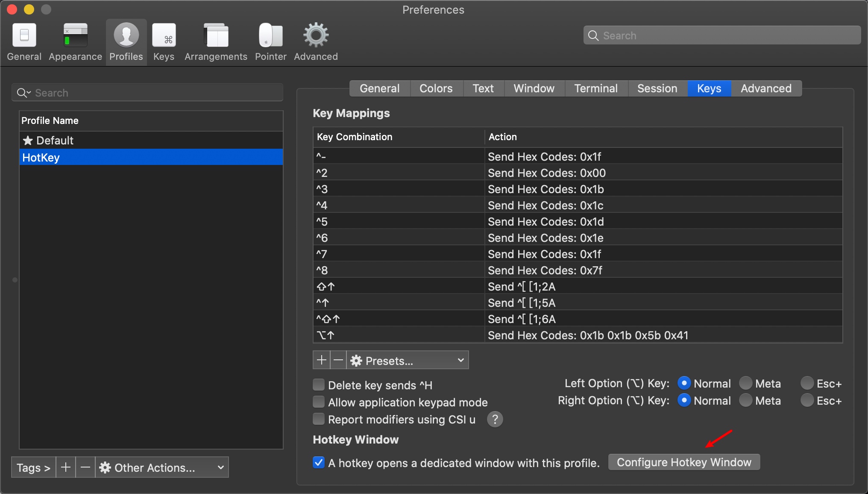
Task: Open the Presets dropdown
Action: pos(407,360)
